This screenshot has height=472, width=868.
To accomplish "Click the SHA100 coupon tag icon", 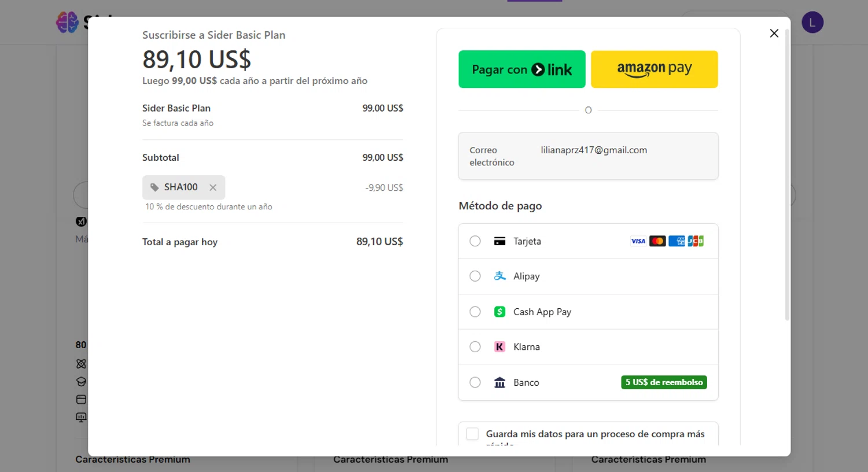I will point(155,187).
